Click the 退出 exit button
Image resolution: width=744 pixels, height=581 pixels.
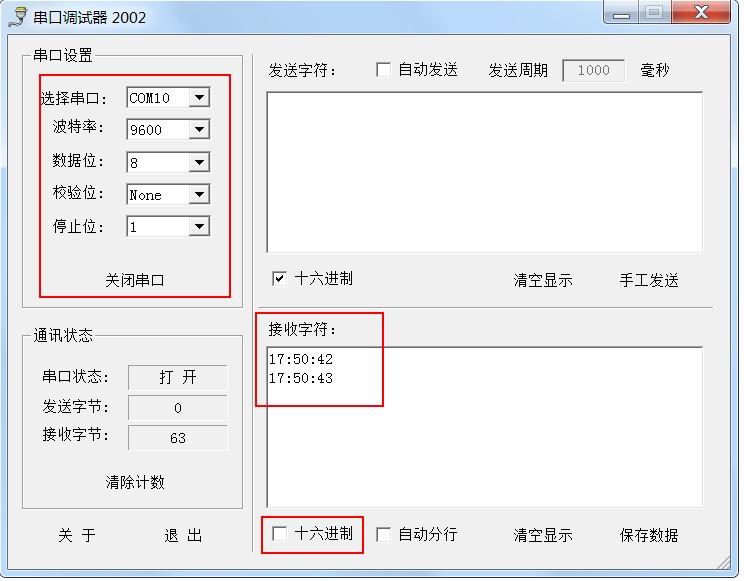[x=183, y=536]
